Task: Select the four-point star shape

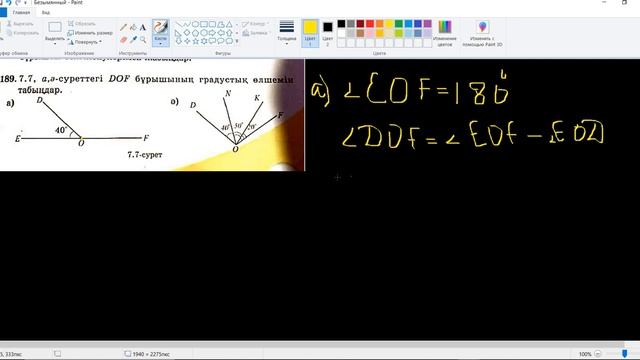Action: click(187, 41)
